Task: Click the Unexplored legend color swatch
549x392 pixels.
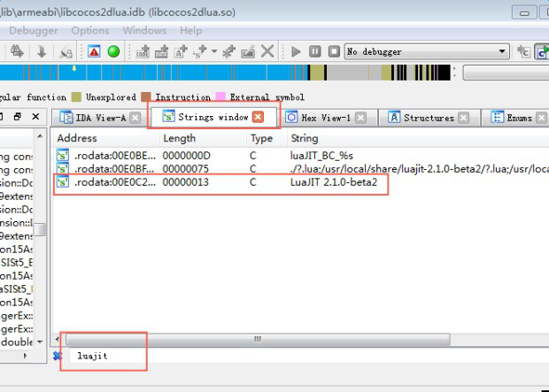Action: pyautogui.click(x=76, y=97)
